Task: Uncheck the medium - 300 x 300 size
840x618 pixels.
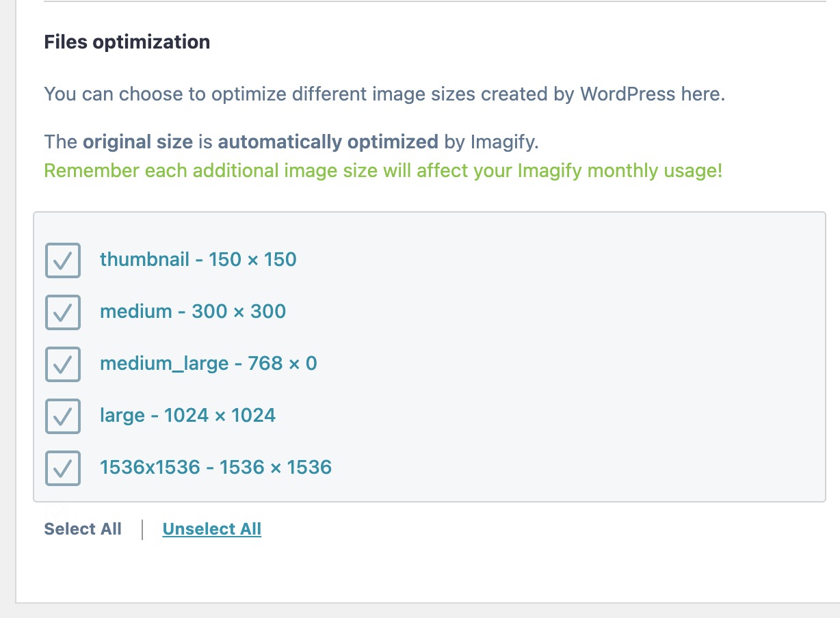Action: (62, 312)
